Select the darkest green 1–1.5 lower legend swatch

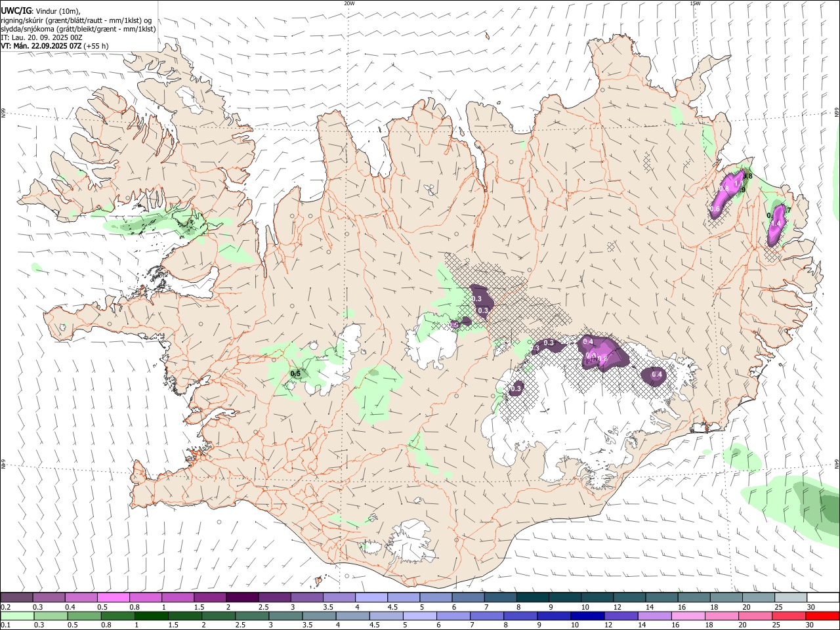pyautogui.click(x=152, y=616)
